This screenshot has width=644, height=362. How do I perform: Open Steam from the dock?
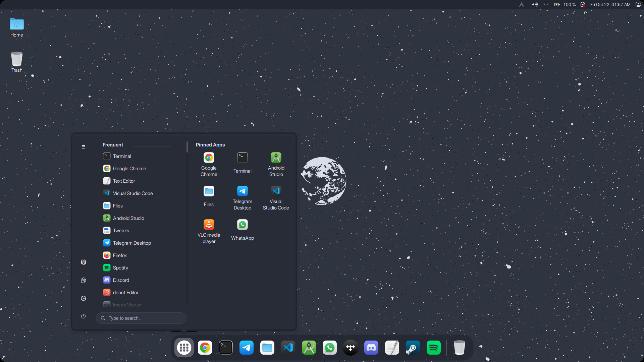pos(413,348)
